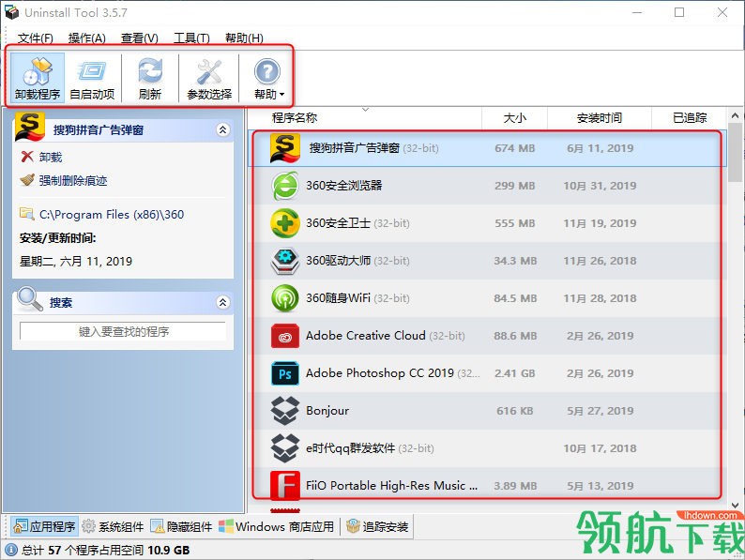Click the 88.6 MB size cell
Screen dimensions: 745x560
click(x=514, y=336)
